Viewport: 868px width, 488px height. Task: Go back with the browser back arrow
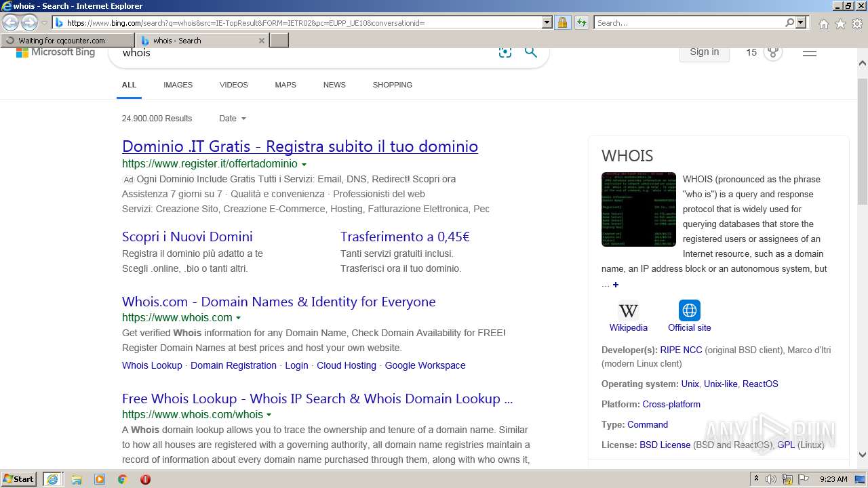[11, 22]
